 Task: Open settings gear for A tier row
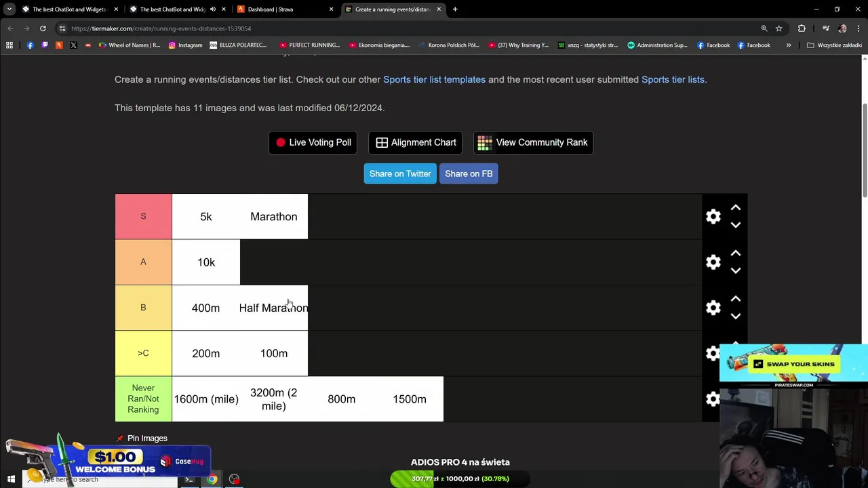tap(713, 262)
